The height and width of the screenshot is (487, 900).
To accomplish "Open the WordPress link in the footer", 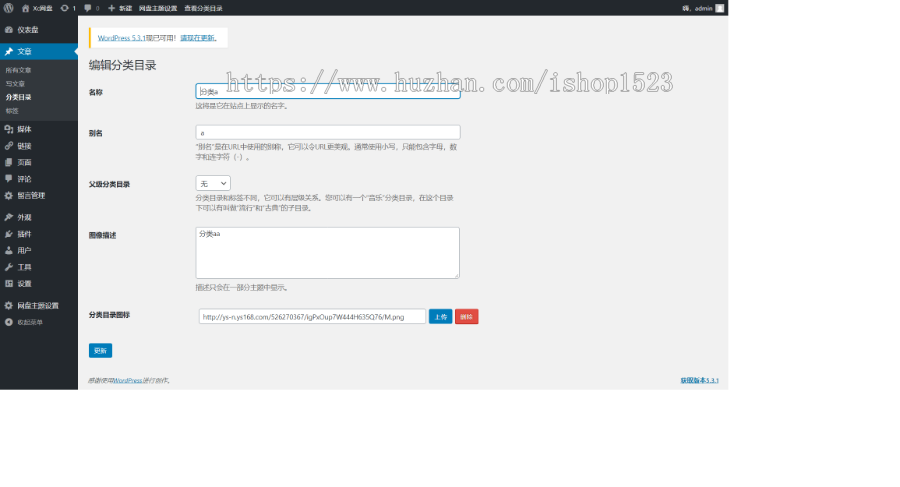I will coord(127,381).
